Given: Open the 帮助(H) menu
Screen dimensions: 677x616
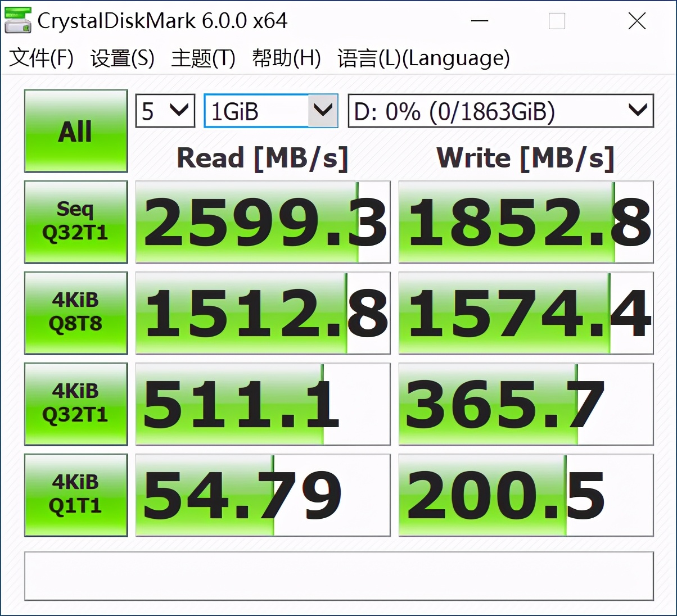Looking at the screenshot, I should (287, 58).
